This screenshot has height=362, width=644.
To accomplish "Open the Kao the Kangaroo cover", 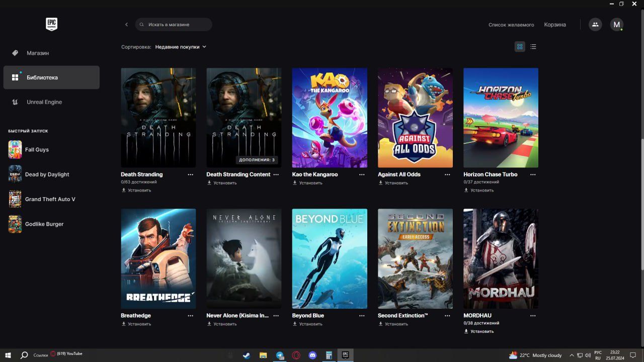I will tap(330, 118).
